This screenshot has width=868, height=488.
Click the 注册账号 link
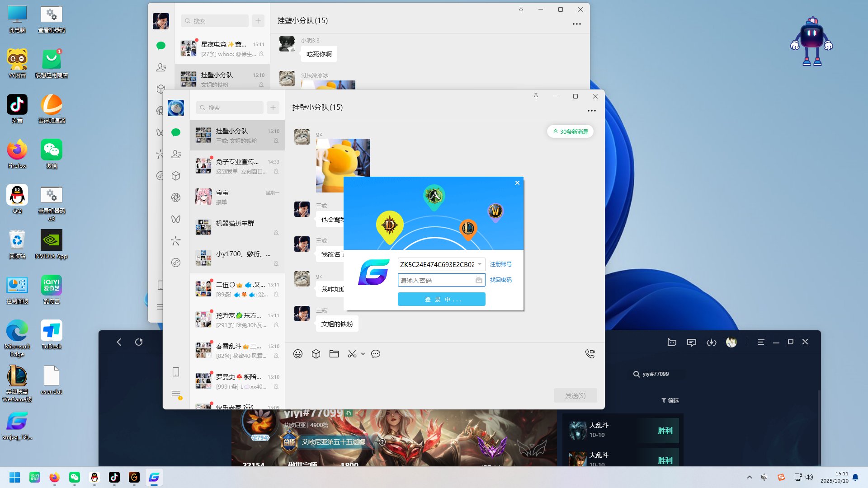(500, 264)
